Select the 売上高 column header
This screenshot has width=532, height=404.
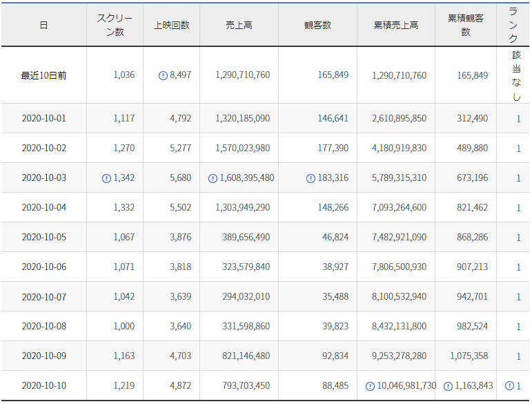(x=239, y=25)
